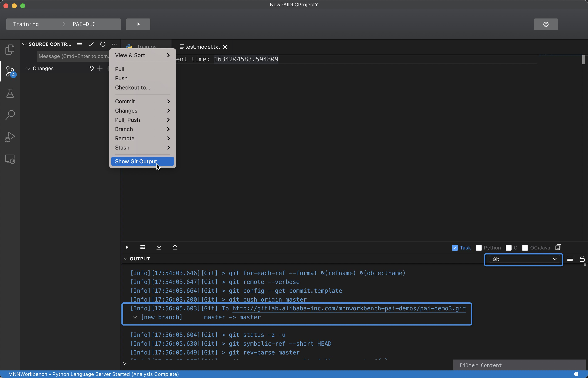
Task: Open the Run and Debug icon
Action: [x=10, y=137]
